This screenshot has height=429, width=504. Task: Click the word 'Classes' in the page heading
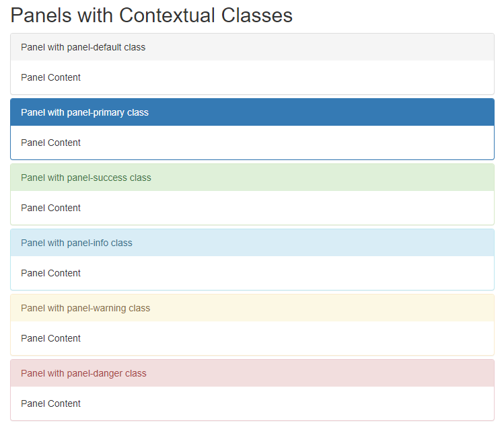(x=256, y=15)
